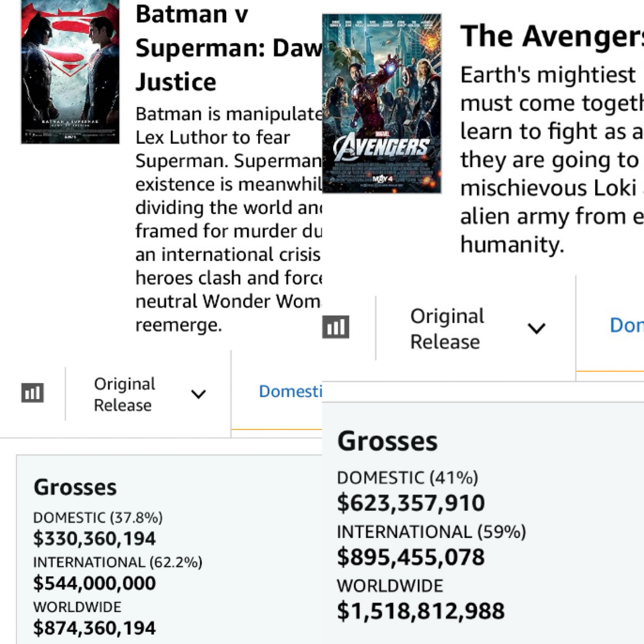Click the bar chart icon under The Avengers

click(x=336, y=327)
